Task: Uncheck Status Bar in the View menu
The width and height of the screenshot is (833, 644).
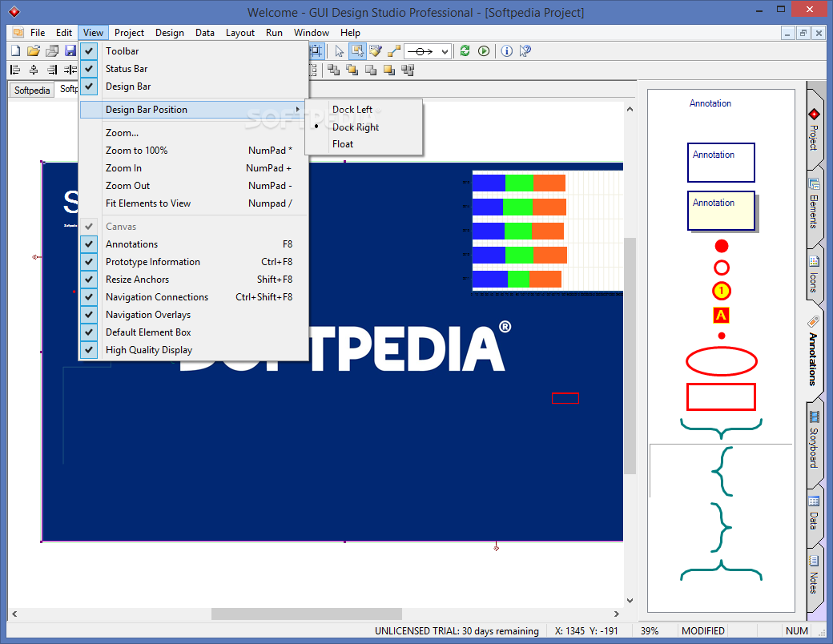Action: (x=194, y=69)
